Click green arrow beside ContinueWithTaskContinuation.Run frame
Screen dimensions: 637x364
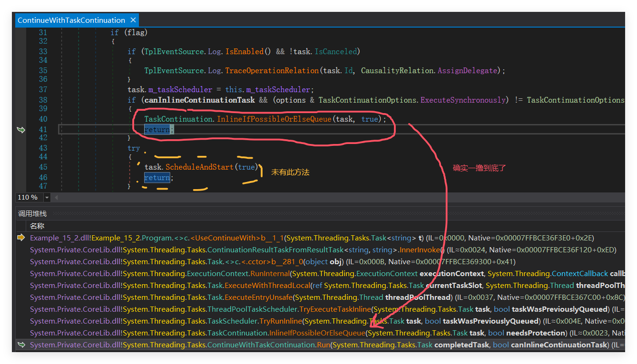[21, 345]
